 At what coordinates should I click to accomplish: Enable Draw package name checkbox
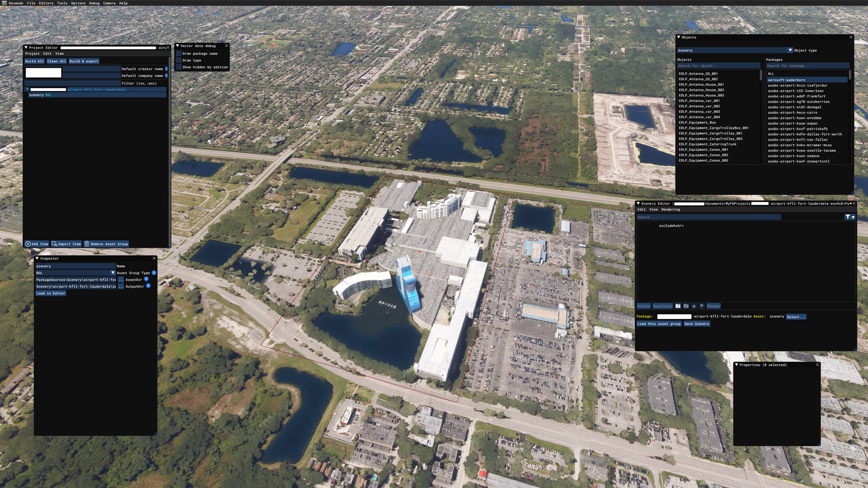tap(179, 53)
